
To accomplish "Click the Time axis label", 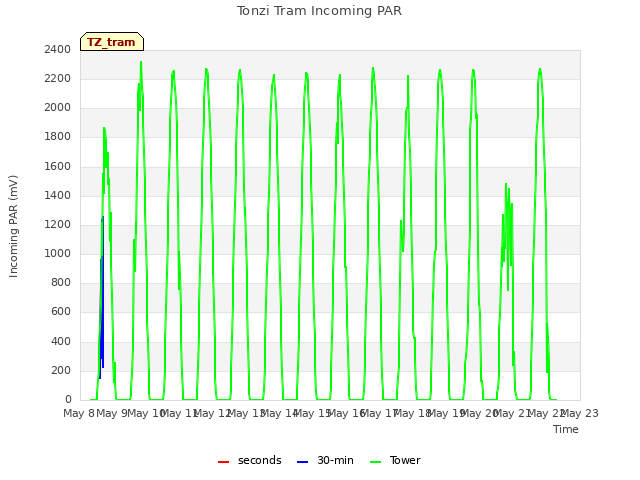I will tap(566, 429).
